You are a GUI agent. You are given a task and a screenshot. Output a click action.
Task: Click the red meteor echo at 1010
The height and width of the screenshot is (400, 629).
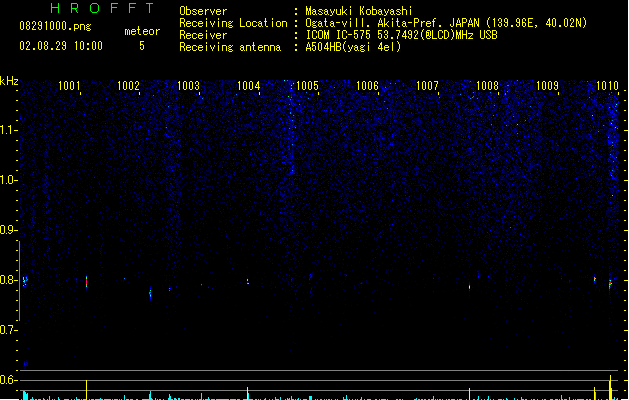pyautogui.click(x=610, y=283)
